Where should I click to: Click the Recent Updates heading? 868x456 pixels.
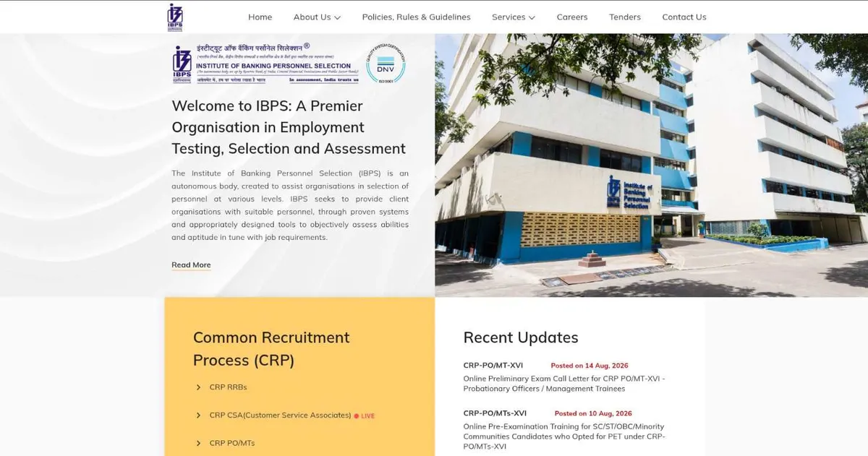point(521,337)
